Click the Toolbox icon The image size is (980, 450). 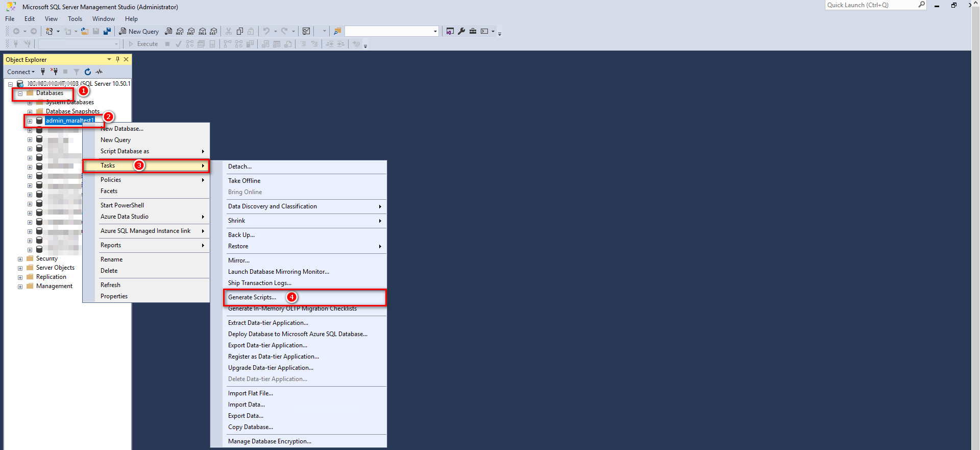click(x=473, y=31)
